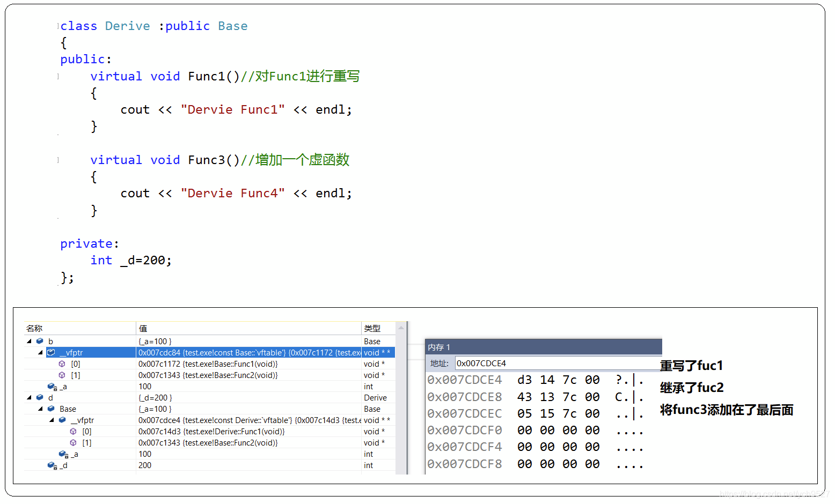Select memory row 0x007CDCE4 d3 14 7c 00

point(535,380)
